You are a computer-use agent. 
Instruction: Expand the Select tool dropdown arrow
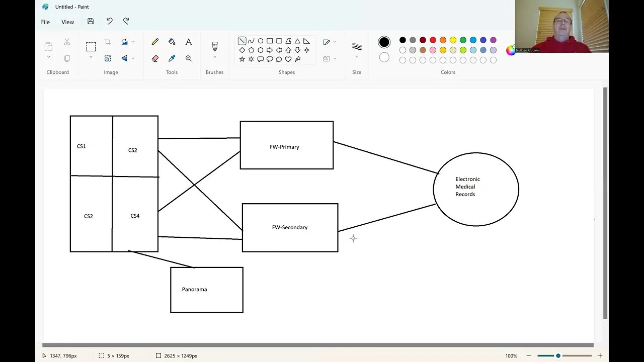pos(91,57)
